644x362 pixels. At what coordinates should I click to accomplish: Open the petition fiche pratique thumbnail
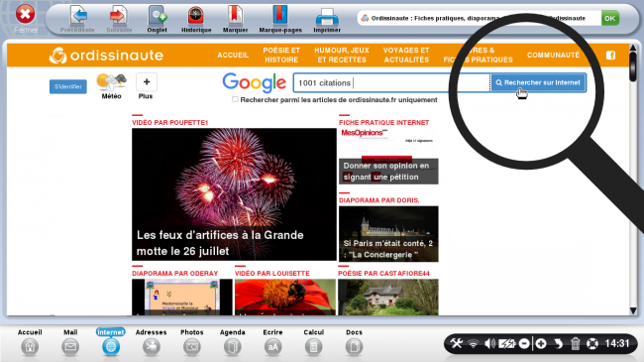pyautogui.click(x=388, y=157)
